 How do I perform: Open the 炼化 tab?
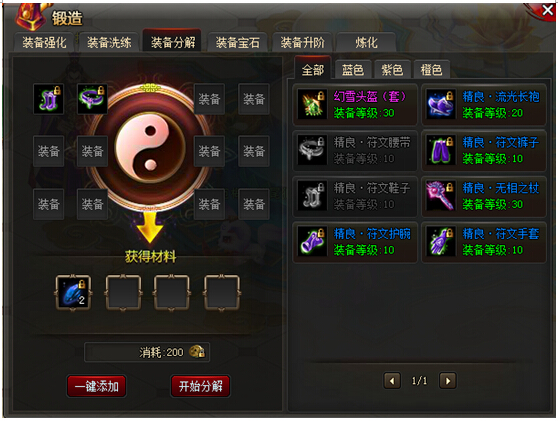click(366, 43)
